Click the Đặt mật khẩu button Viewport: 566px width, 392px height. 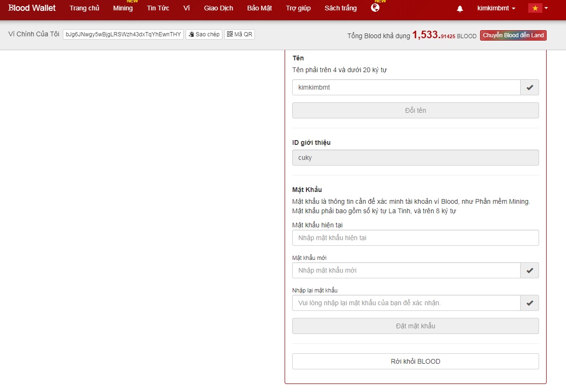point(415,326)
